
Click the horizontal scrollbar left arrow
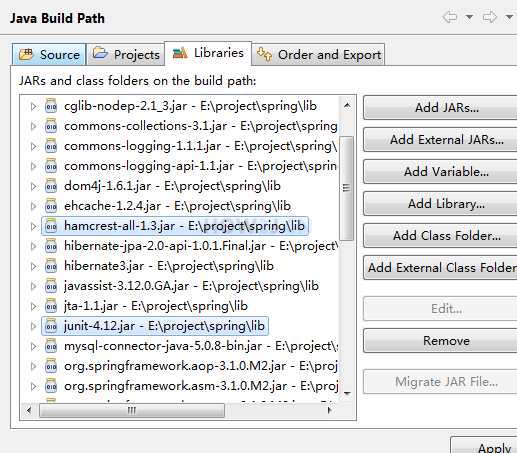pyautogui.click(x=29, y=410)
